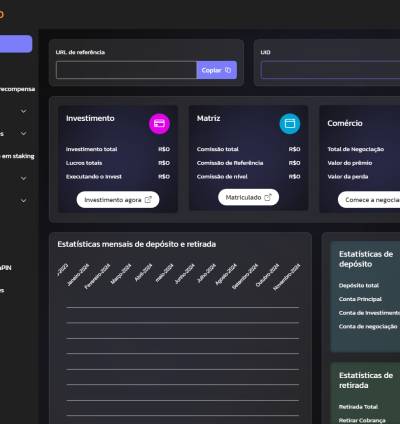Click the Estatísticas de retirada heading
The image size is (400, 424).
pos(366,380)
